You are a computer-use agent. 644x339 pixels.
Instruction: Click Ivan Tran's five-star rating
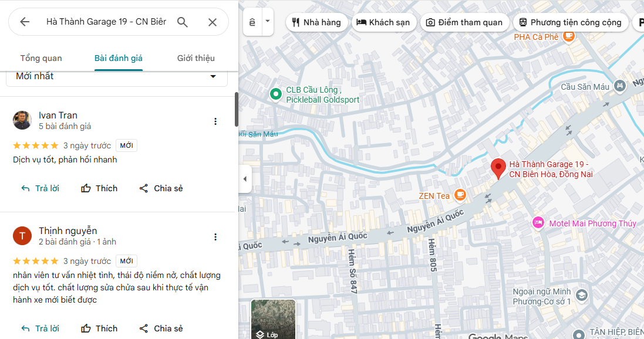click(x=36, y=145)
